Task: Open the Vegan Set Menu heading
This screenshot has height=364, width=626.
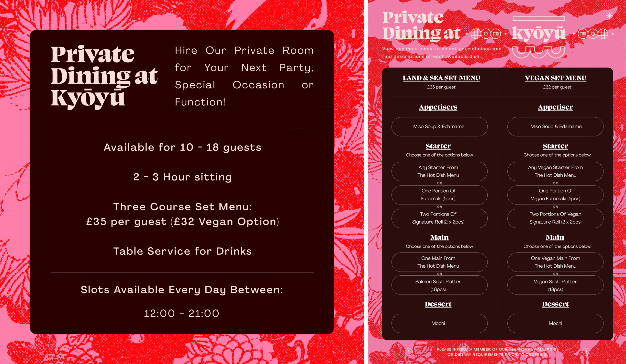Action: 555,78
